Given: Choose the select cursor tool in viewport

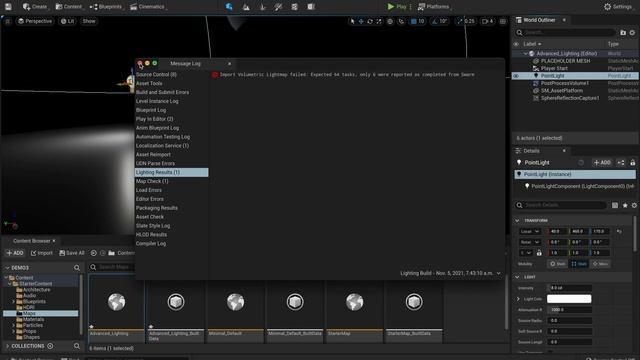Looking at the screenshot, I should click(352, 21).
